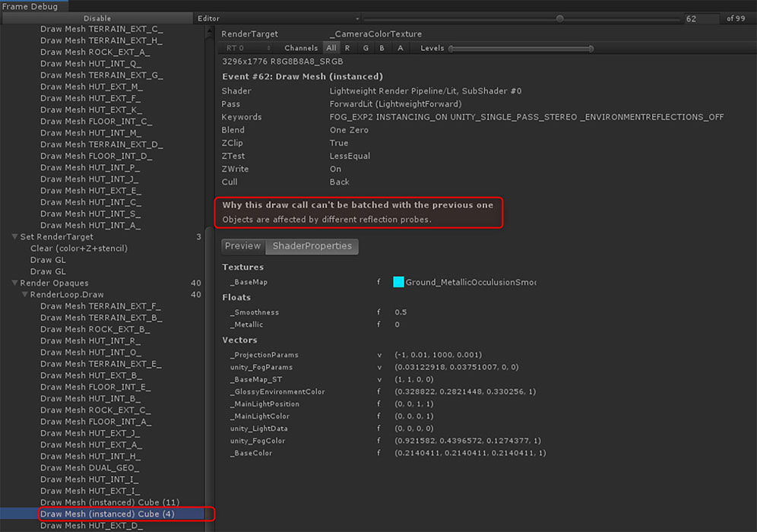Select the Clear (color+Z+stencil) event
This screenshot has height=532, width=757.
[x=79, y=249]
